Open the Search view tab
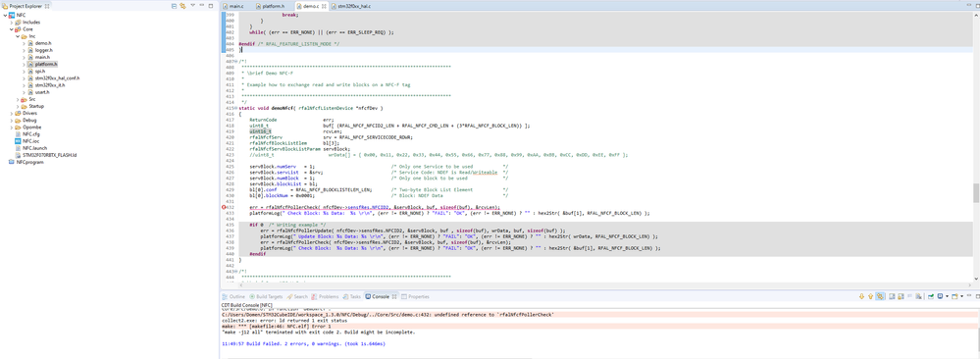This screenshot has width=980, height=359. pyautogui.click(x=297, y=296)
